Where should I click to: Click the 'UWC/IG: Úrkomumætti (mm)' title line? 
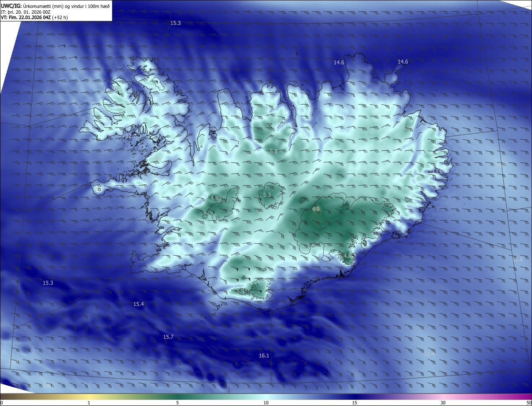pos(55,6)
